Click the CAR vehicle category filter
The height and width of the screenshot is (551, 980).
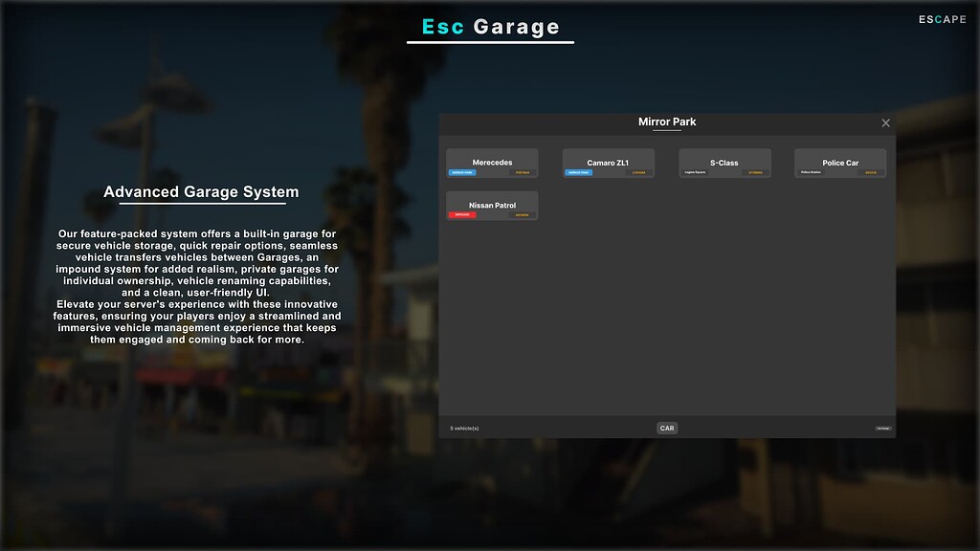click(666, 428)
